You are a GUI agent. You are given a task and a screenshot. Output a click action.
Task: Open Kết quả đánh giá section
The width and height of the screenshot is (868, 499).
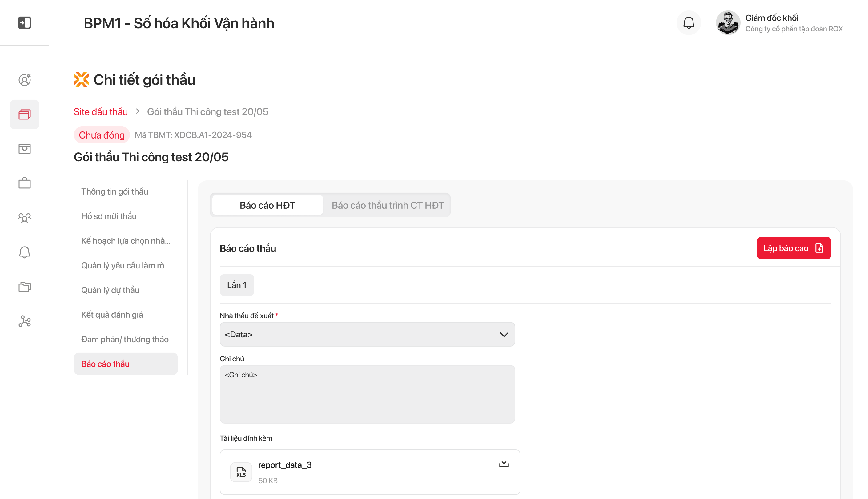point(112,315)
